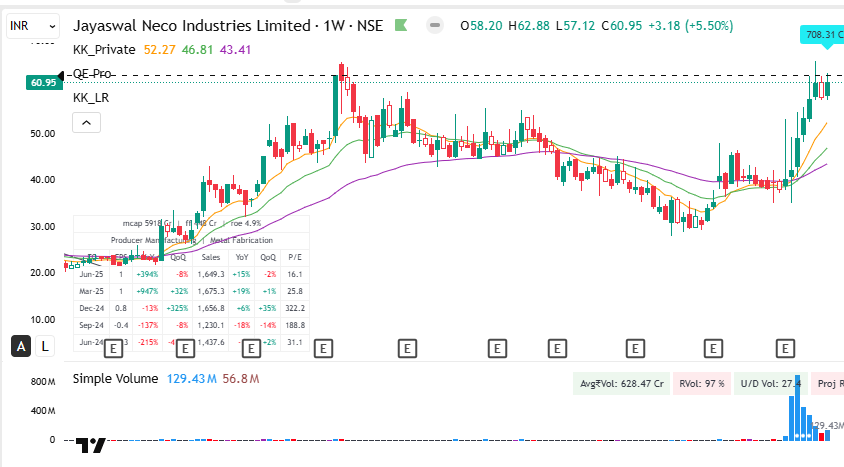Select the QE-Pro indicator label
The image size is (844, 467).
pos(92,74)
